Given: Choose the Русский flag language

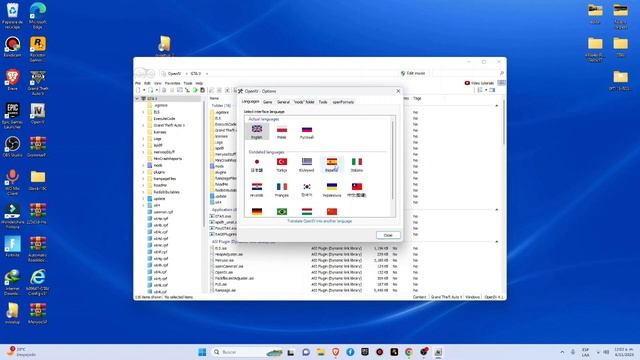Looking at the screenshot, I should coord(307,131).
